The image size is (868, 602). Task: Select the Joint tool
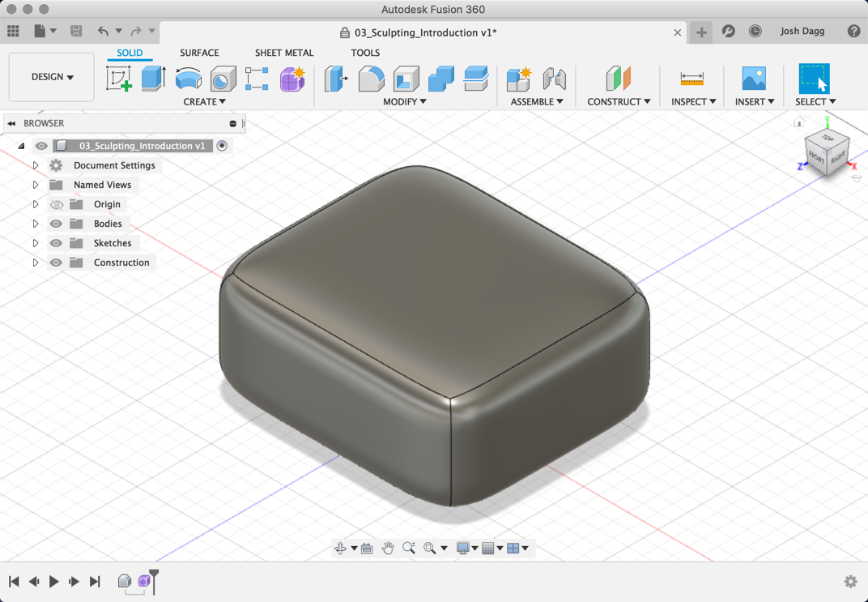click(554, 78)
